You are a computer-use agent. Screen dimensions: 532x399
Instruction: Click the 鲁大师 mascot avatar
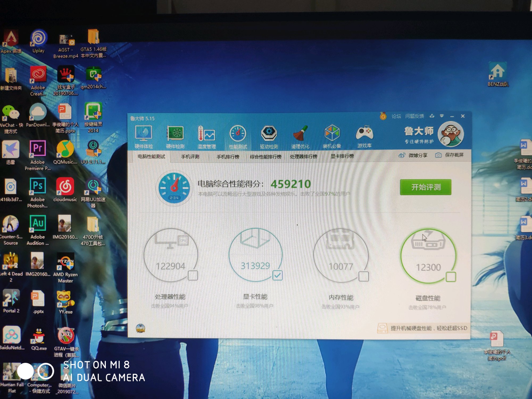451,134
